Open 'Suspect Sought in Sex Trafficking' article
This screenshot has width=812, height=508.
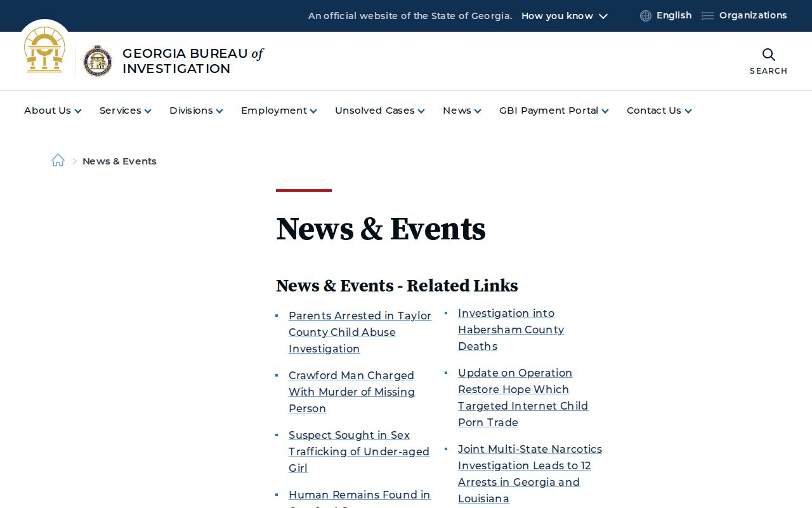(x=359, y=451)
